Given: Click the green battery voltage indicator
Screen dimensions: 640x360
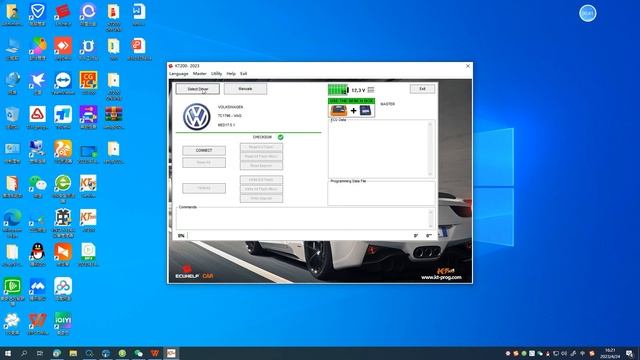Looking at the screenshot, I should [x=338, y=90].
